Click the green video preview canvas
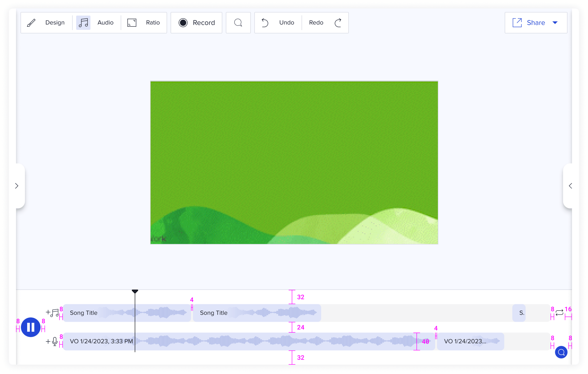Image resolution: width=588 pixels, height=374 pixels. [x=294, y=163]
